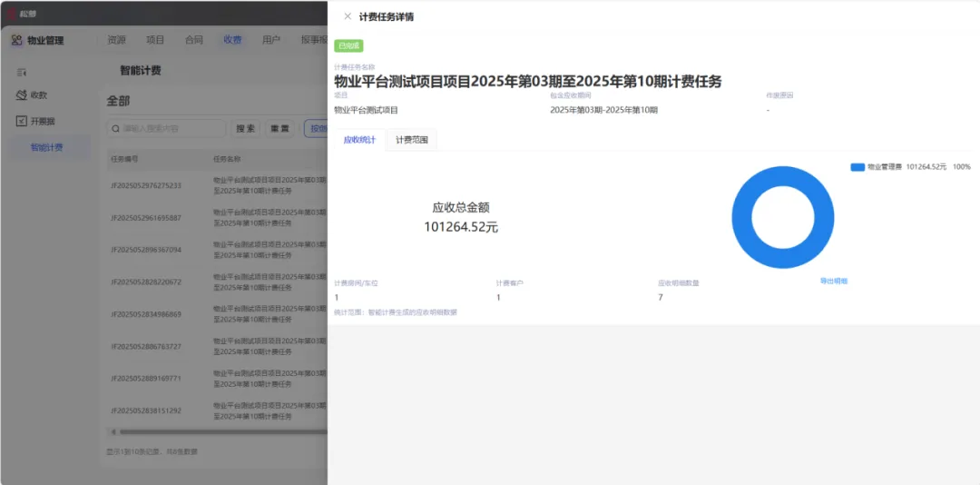The image size is (980, 485).
Task: Click the 导出明细 link
Action: [x=834, y=281]
